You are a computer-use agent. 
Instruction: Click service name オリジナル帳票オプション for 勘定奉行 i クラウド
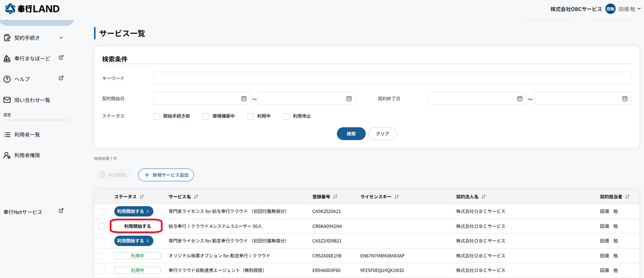click(x=219, y=256)
